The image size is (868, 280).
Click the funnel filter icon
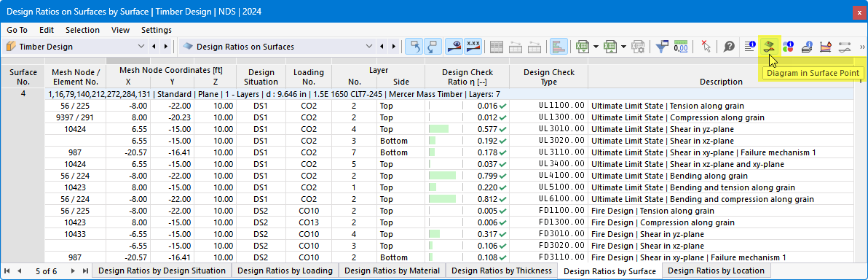point(661,47)
